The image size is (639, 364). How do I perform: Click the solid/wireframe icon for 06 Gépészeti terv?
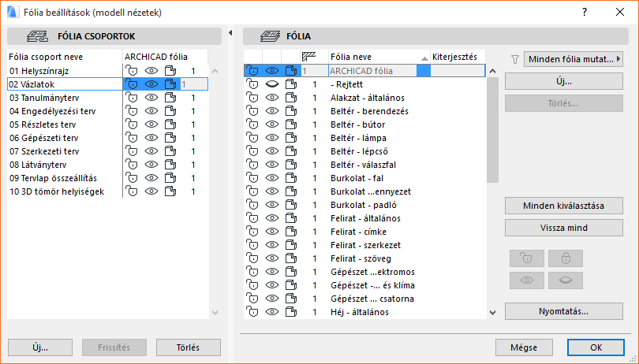170,138
